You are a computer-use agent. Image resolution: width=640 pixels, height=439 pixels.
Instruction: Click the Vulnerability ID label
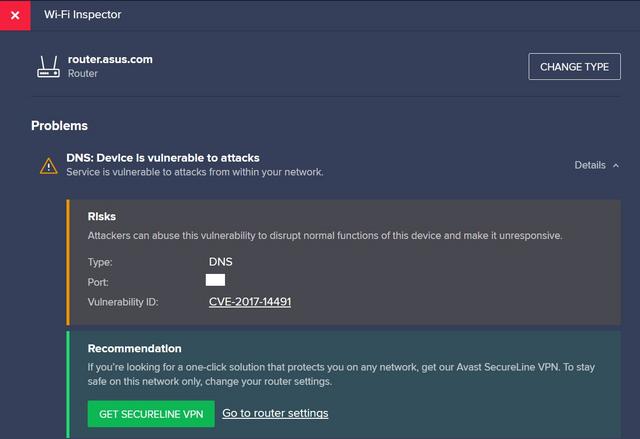(x=123, y=302)
